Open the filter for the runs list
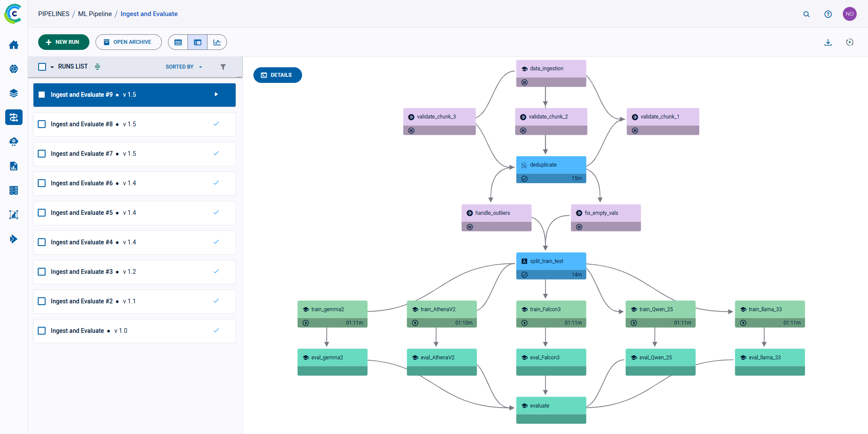The image size is (868, 434). 223,67
